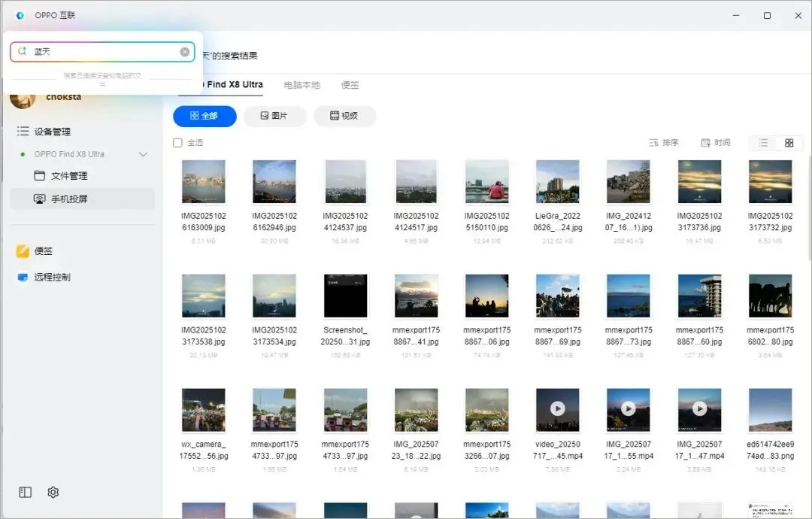
Task: Play video IMG_20250717_1...47.mp4
Action: pyautogui.click(x=700, y=410)
